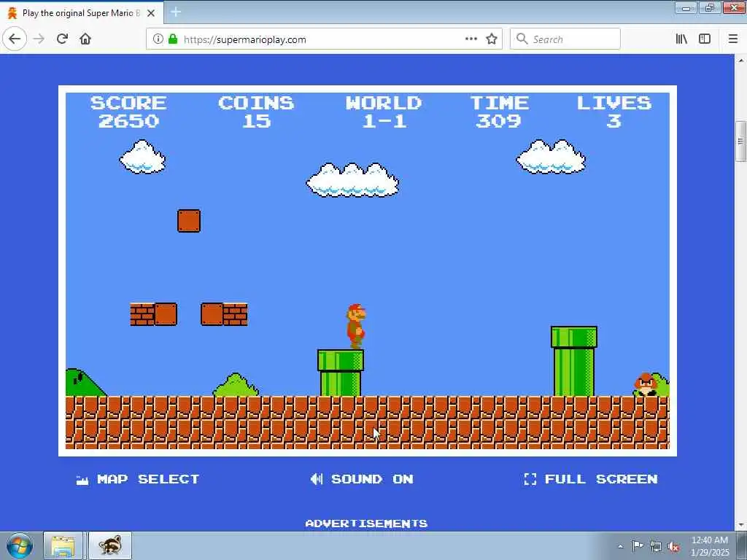Open the browser home page
This screenshot has width=747, height=560.
pyautogui.click(x=85, y=39)
